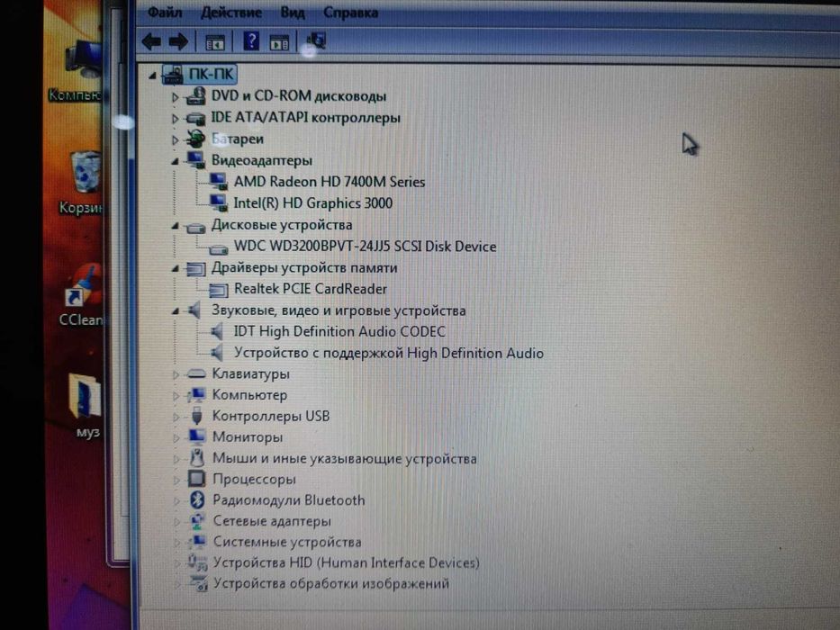Select Устройства HID (Human Interface Devices) label
The width and height of the screenshot is (840, 630).
coord(346,563)
